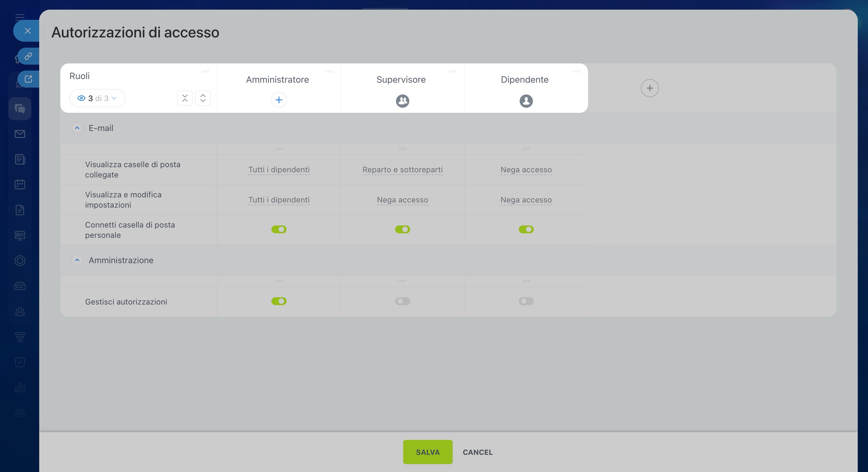
Task: Collapse the E-mail section
Action: 77,128
